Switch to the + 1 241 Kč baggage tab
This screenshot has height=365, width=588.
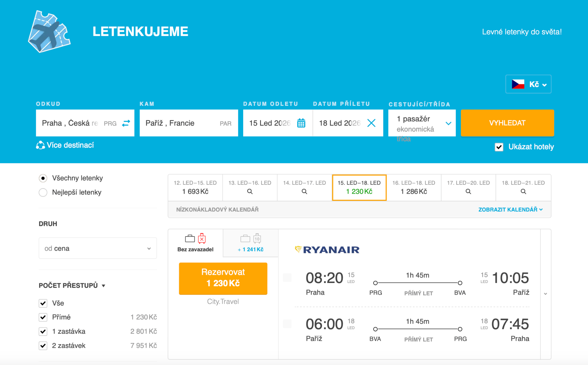tap(251, 243)
